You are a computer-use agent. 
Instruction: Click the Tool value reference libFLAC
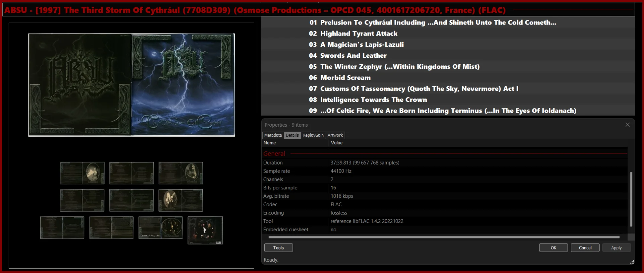[367, 221]
